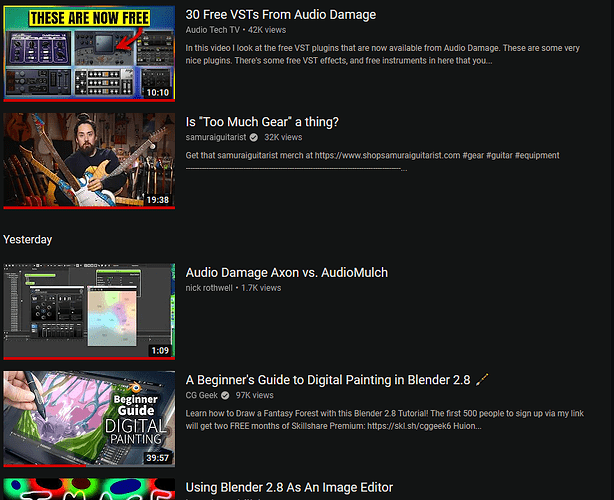Click the '97K views' text
Image resolution: width=614 pixels, height=500 pixels.
click(255, 395)
